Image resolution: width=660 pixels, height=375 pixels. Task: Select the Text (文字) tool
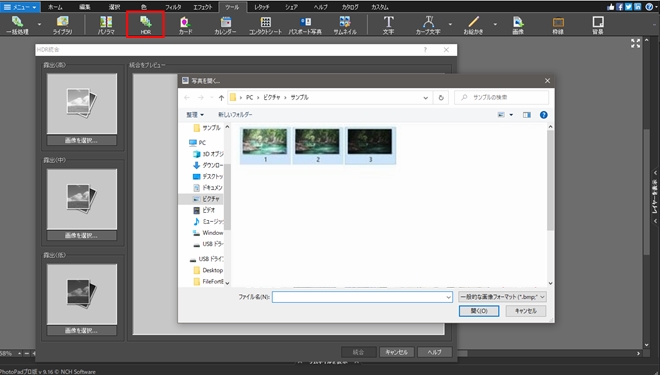pyautogui.click(x=389, y=24)
